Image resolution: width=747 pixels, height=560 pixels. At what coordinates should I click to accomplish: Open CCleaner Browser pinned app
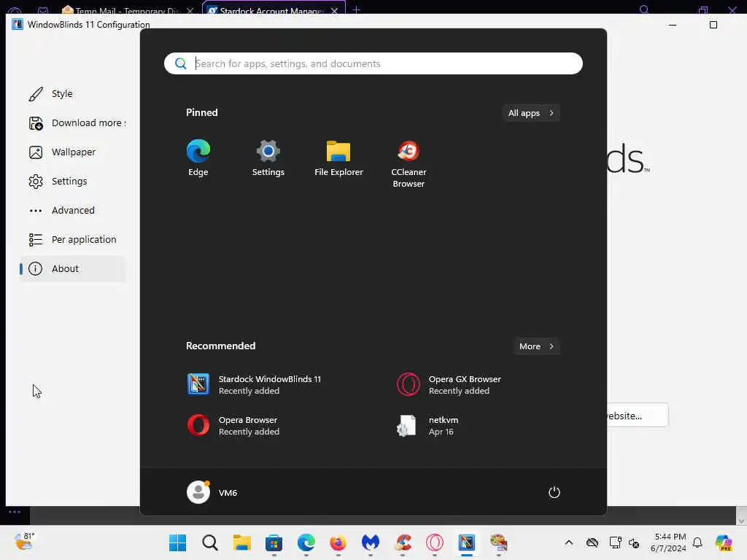409,164
